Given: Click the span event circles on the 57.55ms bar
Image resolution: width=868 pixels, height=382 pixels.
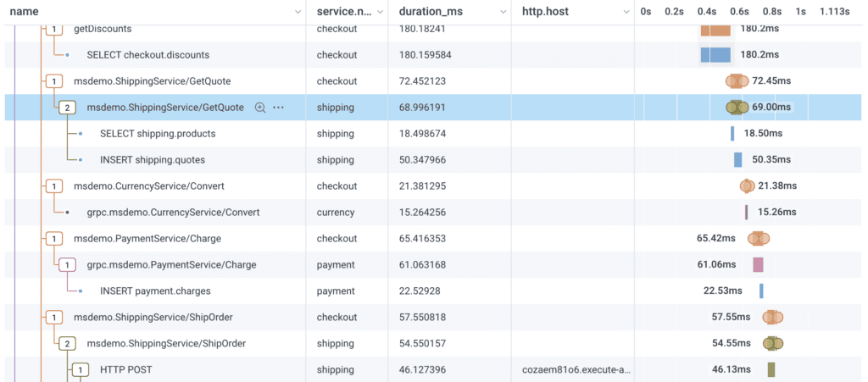Looking at the screenshot, I should click(772, 317).
